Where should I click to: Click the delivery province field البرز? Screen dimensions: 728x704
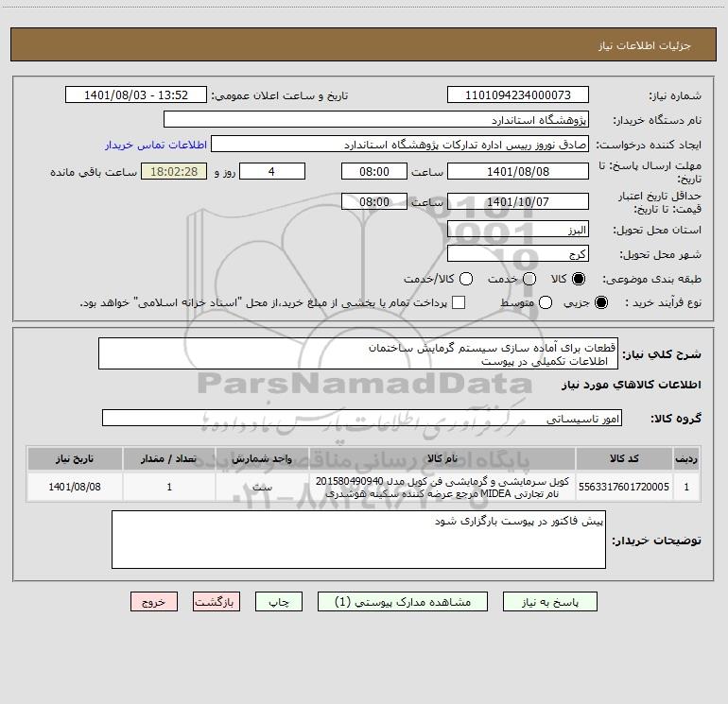pos(518,230)
